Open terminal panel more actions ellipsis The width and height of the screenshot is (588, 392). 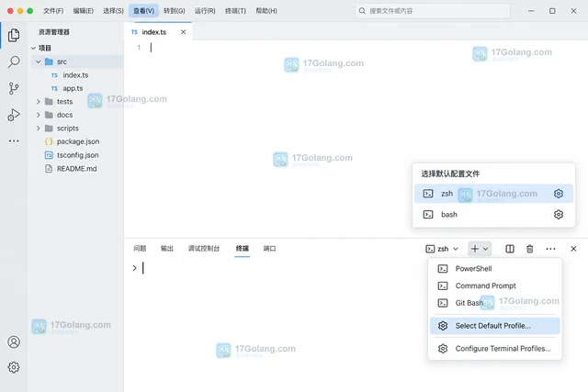click(x=550, y=249)
